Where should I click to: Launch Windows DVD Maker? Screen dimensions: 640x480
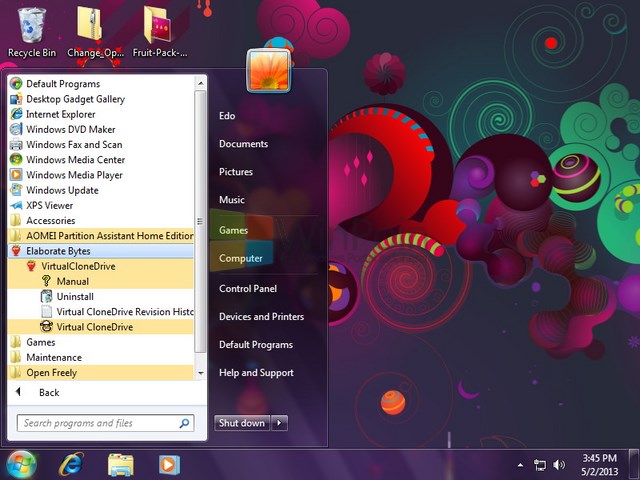[x=100, y=129]
